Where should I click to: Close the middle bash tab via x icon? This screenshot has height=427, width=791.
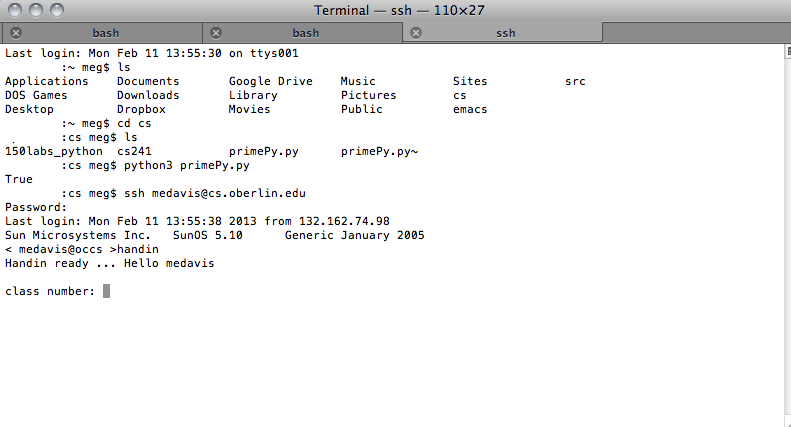coord(216,33)
